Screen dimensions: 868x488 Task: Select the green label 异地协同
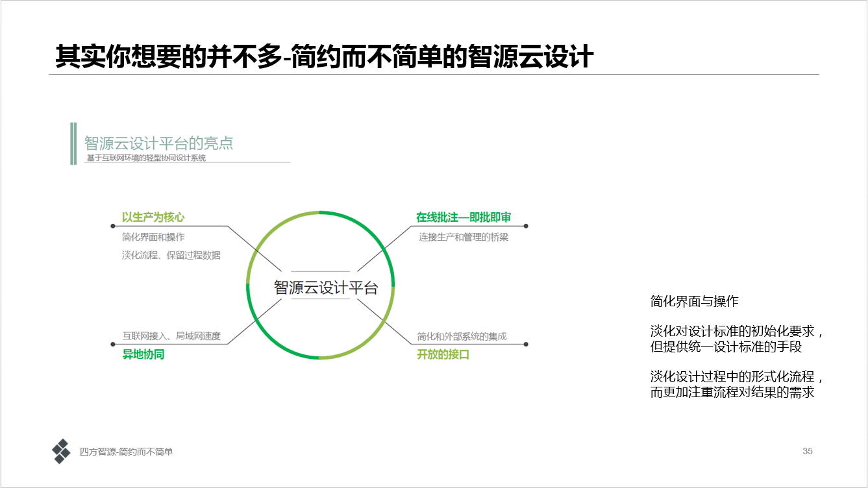point(143,355)
